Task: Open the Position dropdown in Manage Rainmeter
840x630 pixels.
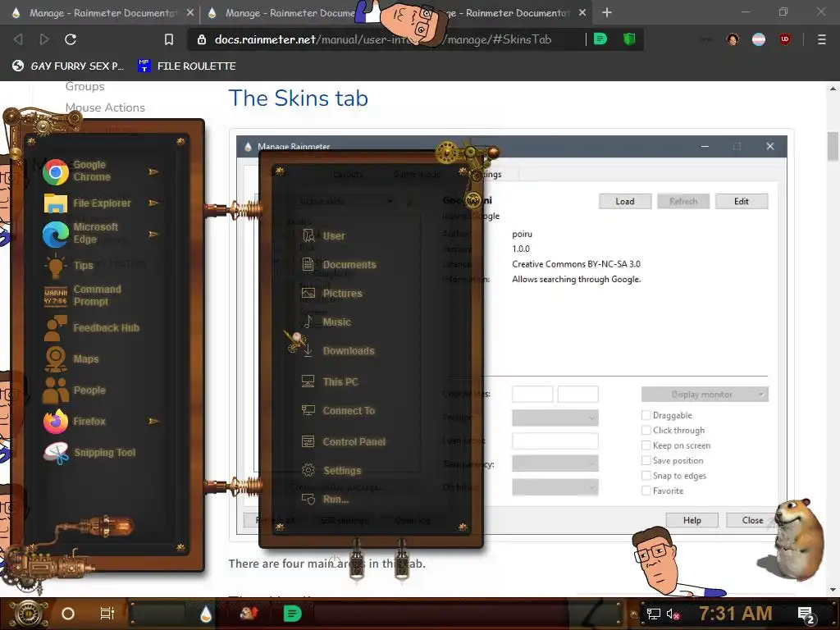Action: coord(555,418)
